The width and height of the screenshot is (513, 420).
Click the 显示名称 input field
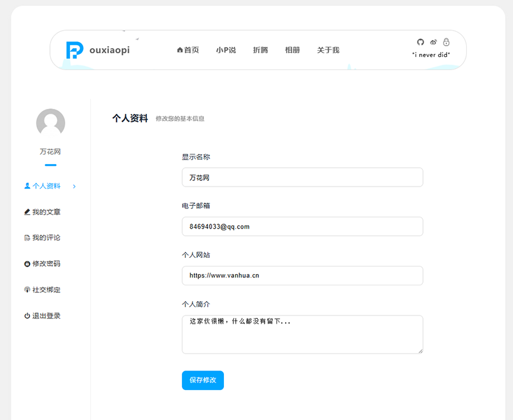click(x=302, y=177)
